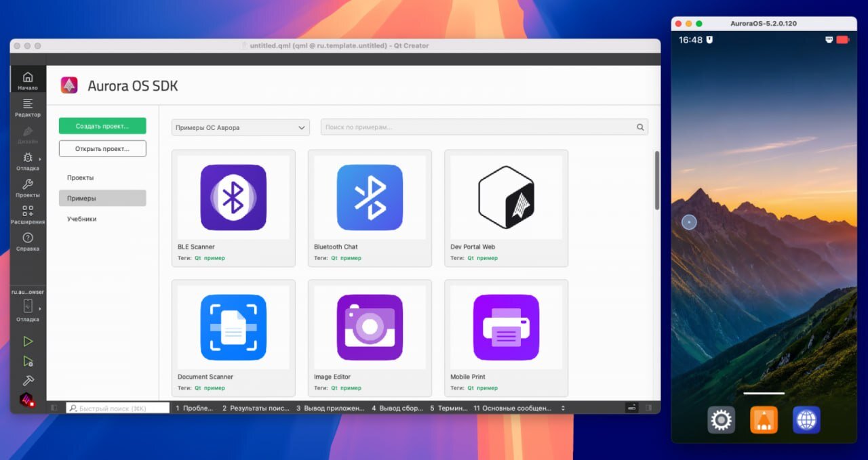Screen dimensions: 868x460
Task: Select Учебники in the left list
Action: tap(82, 219)
